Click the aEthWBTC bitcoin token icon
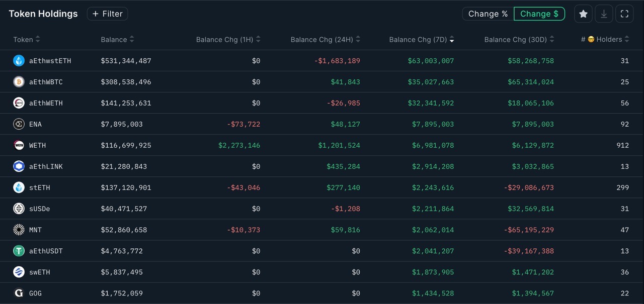Viewport: 644px width, 304px height. (19, 82)
